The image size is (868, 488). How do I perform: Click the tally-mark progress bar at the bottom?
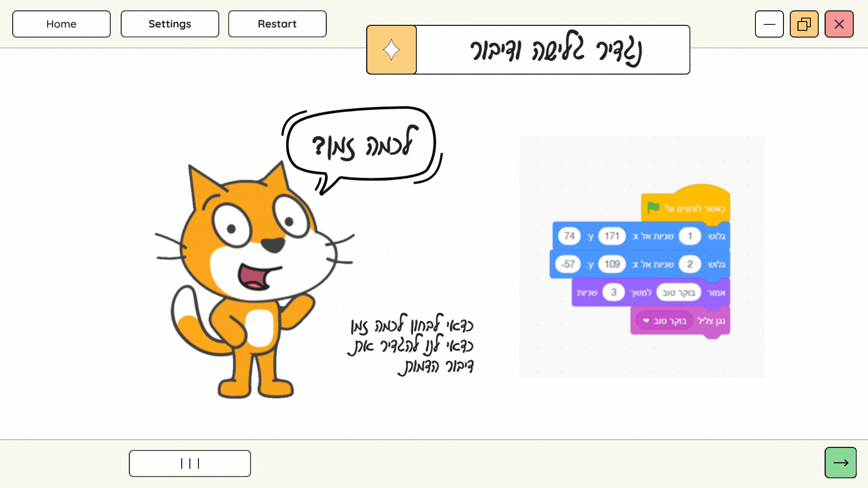point(189,463)
